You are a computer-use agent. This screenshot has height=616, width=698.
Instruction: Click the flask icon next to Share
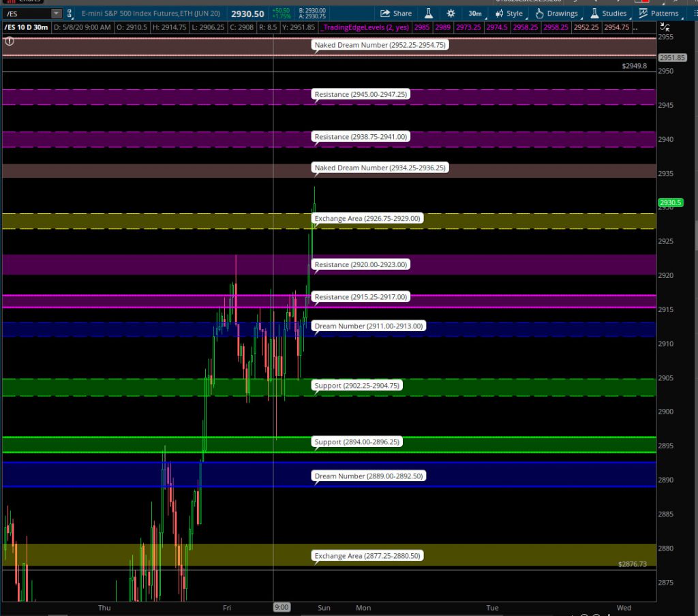pos(429,14)
